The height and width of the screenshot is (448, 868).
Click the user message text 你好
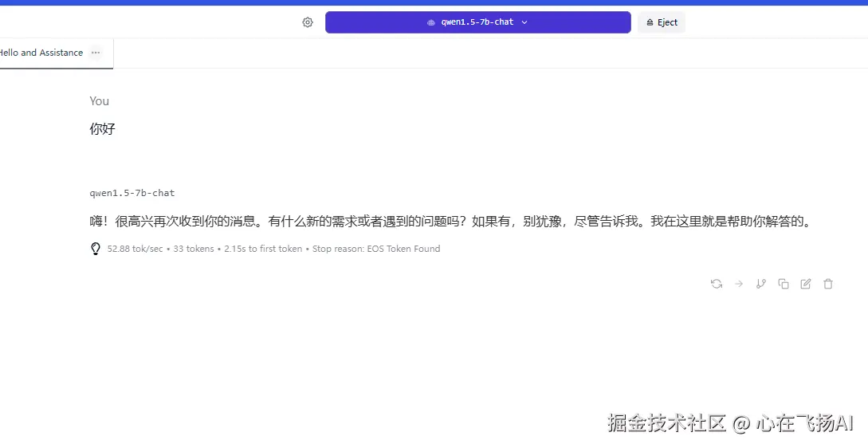pos(102,129)
